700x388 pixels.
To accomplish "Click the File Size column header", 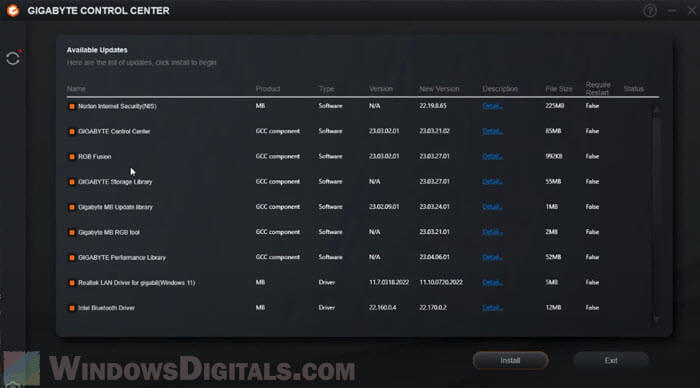I will point(558,89).
